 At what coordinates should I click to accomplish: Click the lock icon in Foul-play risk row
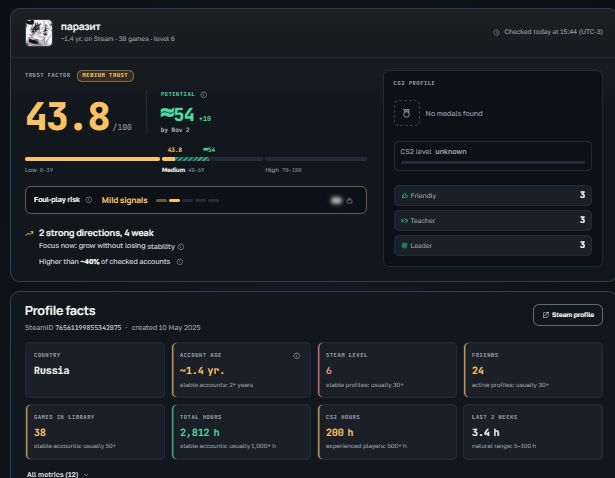pyautogui.click(x=349, y=200)
